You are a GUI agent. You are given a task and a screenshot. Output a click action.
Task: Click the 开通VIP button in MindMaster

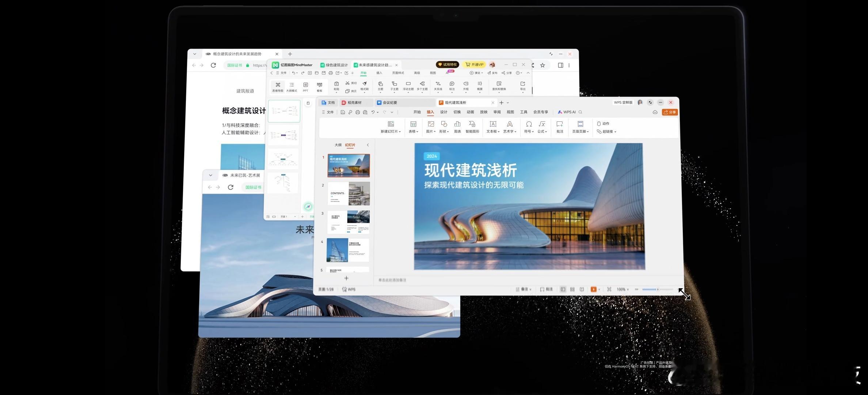click(x=474, y=65)
